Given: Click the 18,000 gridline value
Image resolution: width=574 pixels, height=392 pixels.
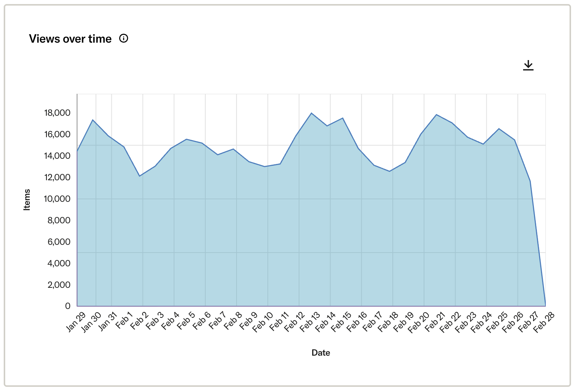Looking at the screenshot, I should (58, 113).
